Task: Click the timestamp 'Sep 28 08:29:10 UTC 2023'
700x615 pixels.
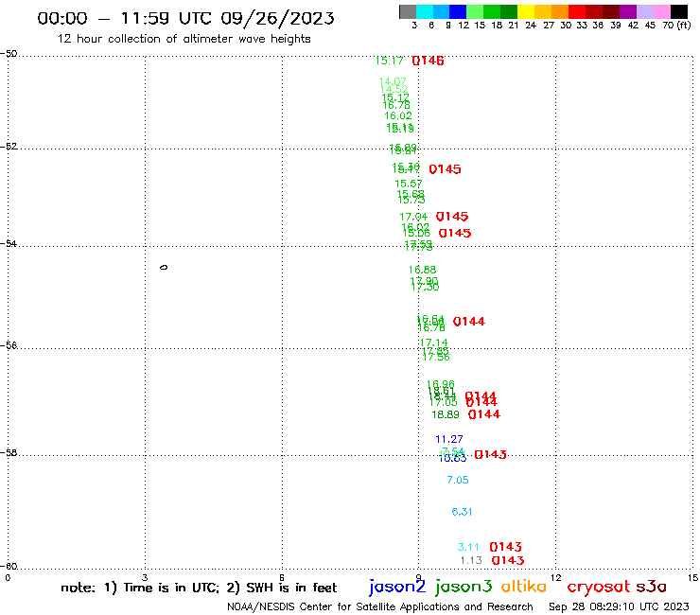Action: coord(619,607)
